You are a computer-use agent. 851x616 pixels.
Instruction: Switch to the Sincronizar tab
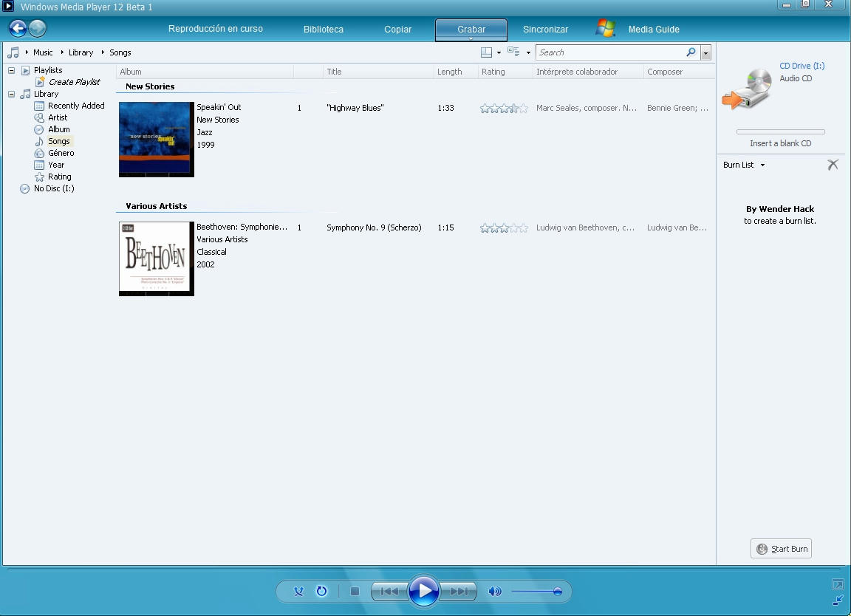coord(545,29)
